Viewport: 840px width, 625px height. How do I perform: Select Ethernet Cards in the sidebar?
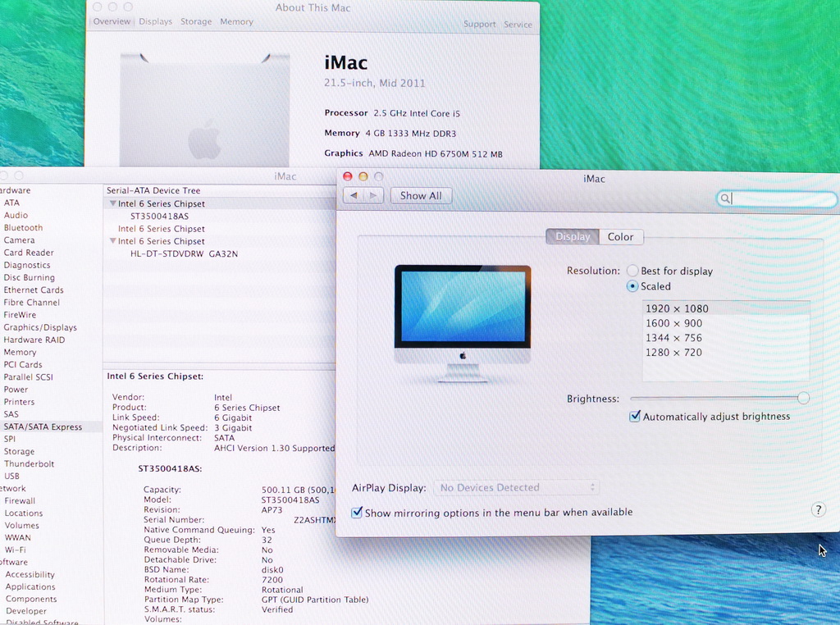[x=33, y=290]
